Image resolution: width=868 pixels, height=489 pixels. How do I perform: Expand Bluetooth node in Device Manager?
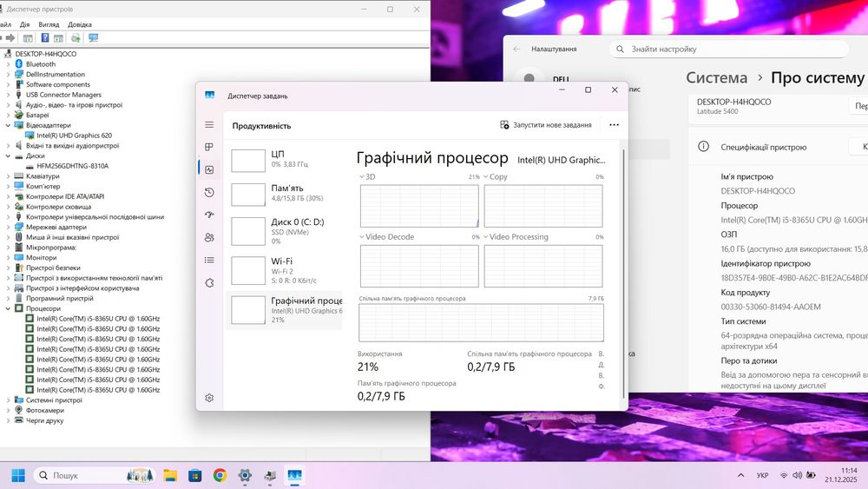pos(9,64)
